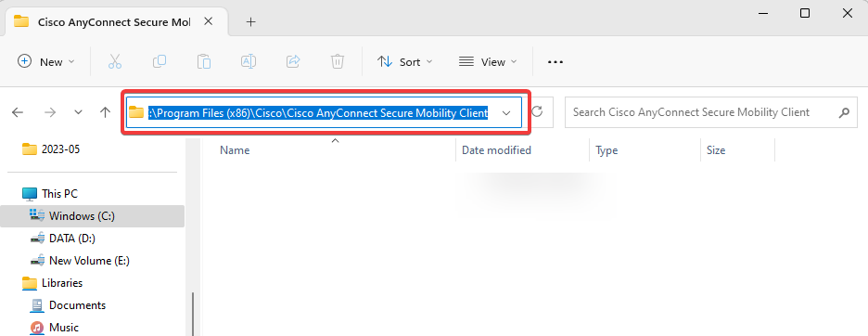Open the Sort options dropdown
Image resolution: width=868 pixels, height=336 pixels.
[x=404, y=61]
